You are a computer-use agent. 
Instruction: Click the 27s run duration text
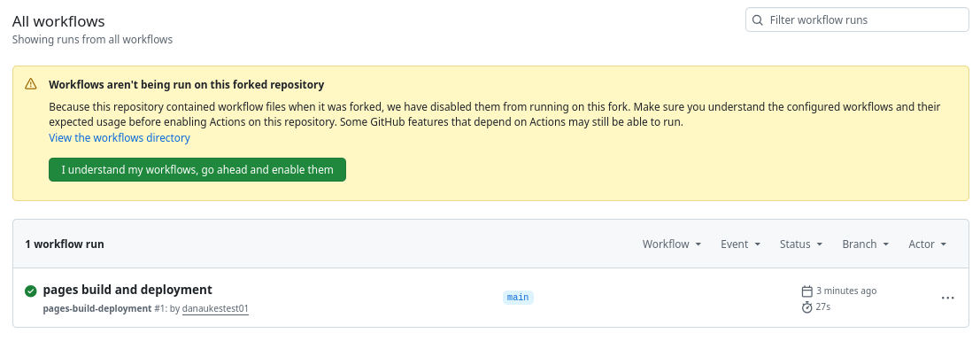tap(823, 307)
